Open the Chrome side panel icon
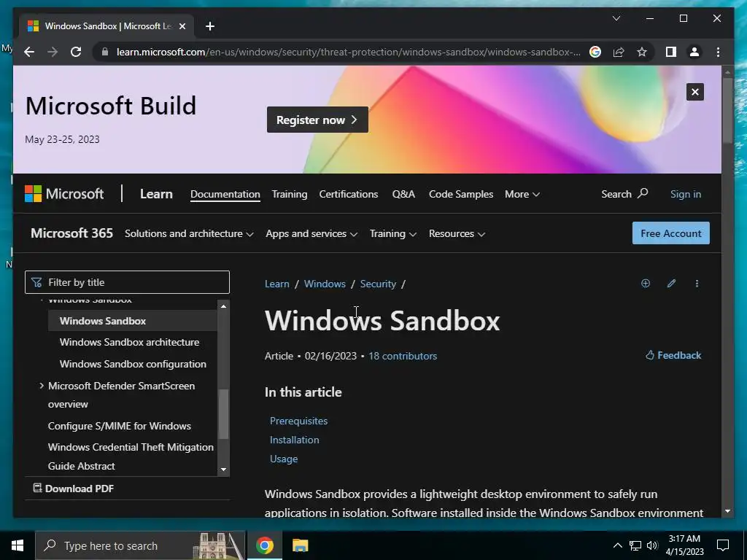The height and width of the screenshot is (560, 747). [x=671, y=52]
